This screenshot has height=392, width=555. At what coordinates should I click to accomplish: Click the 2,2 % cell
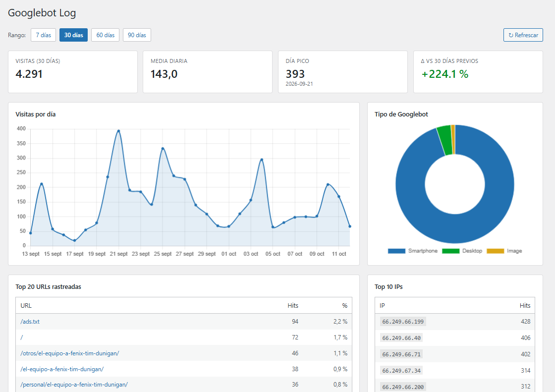point(340,322)
